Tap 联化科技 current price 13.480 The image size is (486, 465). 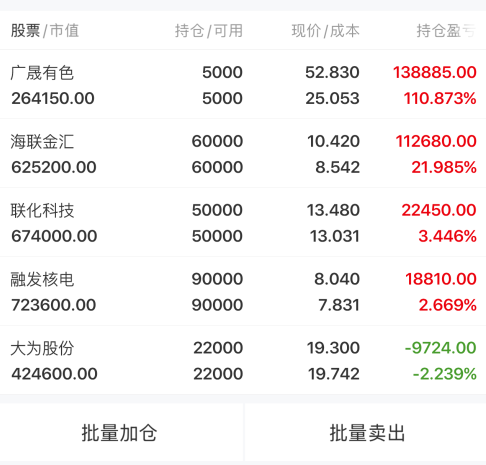click(333, 210)
